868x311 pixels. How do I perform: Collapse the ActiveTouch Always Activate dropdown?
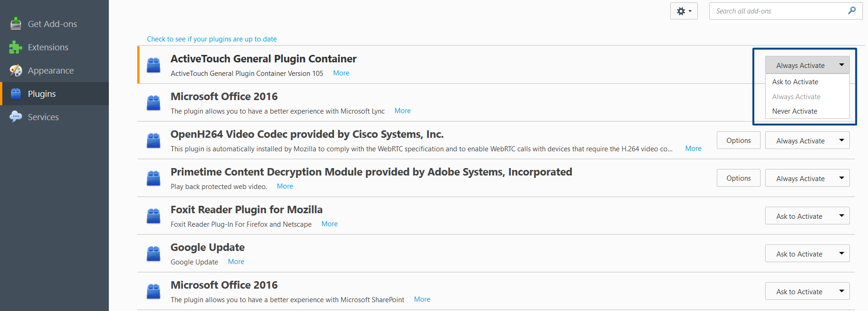point(807,65)
